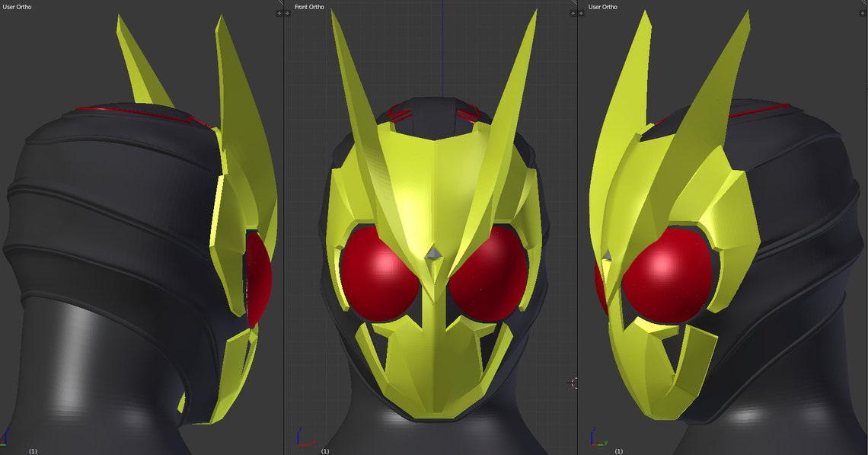Click the User Ortho label in left viewport
The width and height of the screenshot is (868, 455).
click(17, 6)
